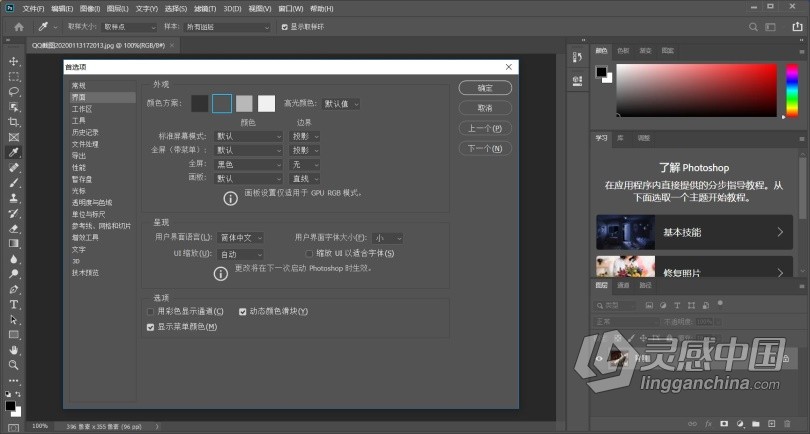Open the 窗口(W) menu

coord(290,9)
